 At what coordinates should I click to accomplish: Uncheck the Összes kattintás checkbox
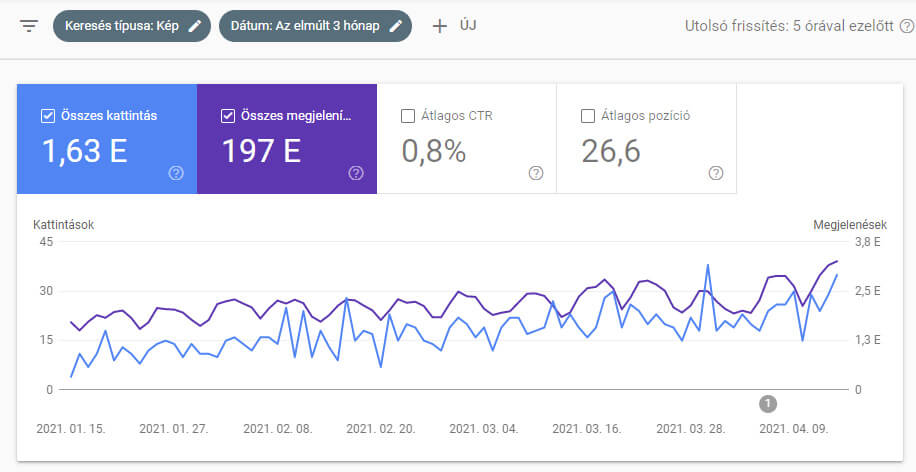point(47,116)
